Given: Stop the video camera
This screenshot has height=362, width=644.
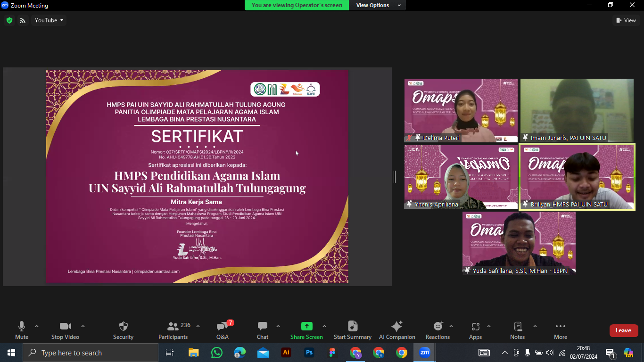Looking at the screenshot, I should (x=65, y=327).
